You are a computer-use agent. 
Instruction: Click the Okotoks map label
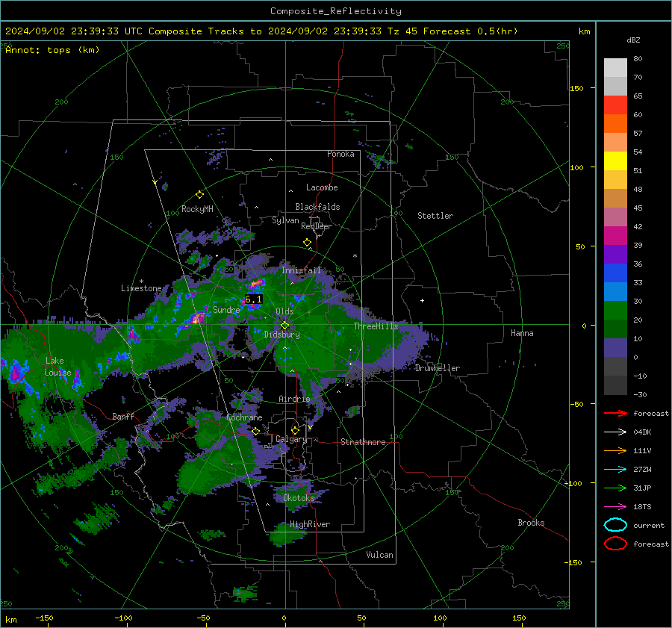point(299,497)
